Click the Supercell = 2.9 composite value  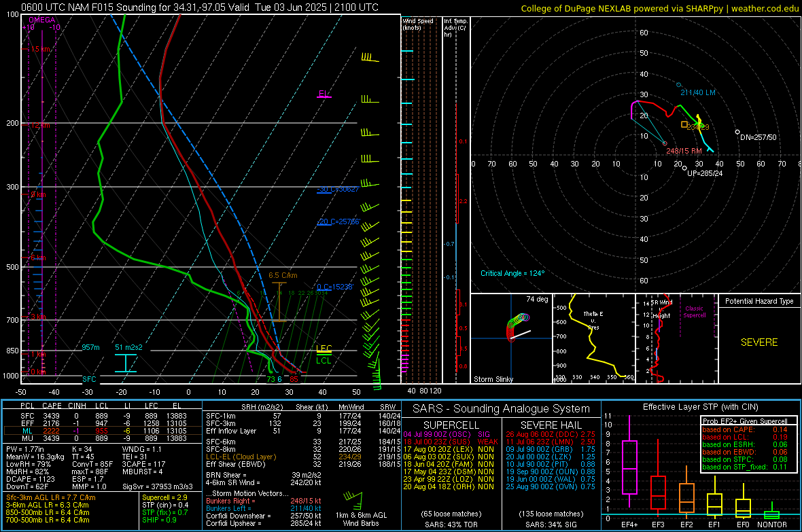[164, 497]
